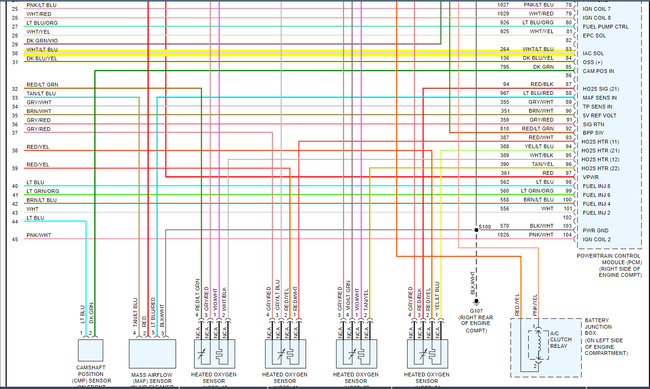Click circuit number 1027
Image resolution: width=650 pixels, height=389 pixels.
tap(503, 5)
